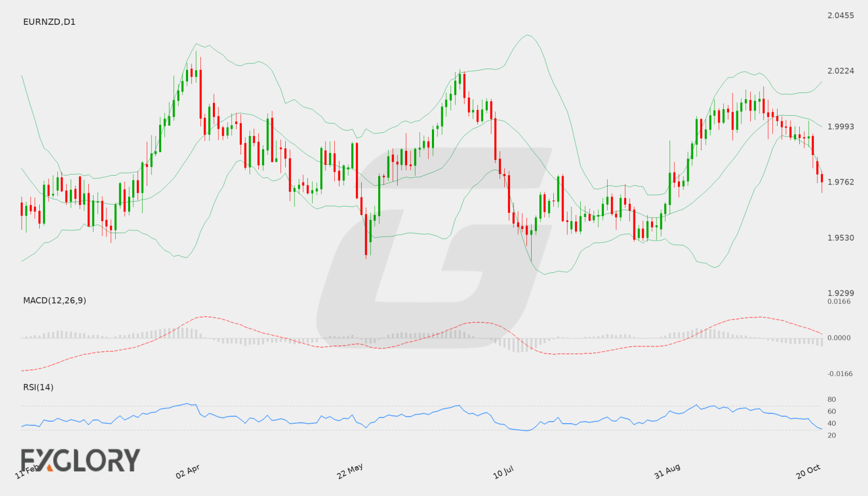Click the 2.0455 price label
Viewport: 868px width, 496px height.
tap(841, 16)
